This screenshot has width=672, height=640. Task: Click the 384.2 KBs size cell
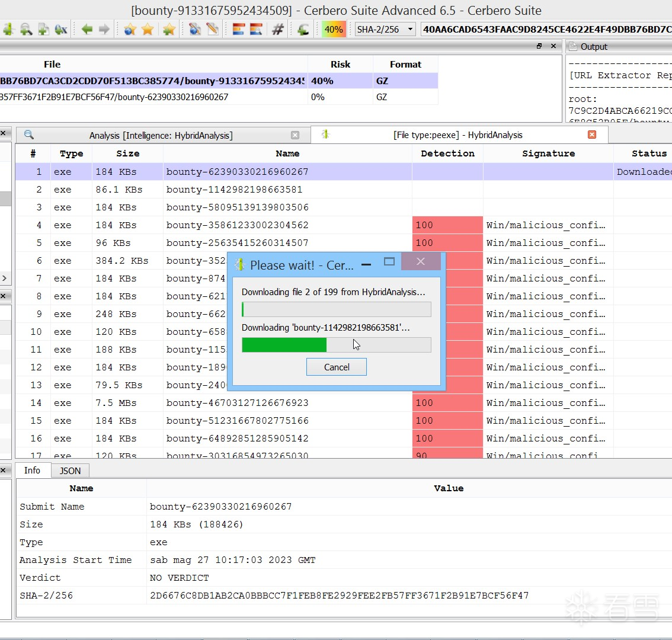pyautogui.click(x=128, y=261)
